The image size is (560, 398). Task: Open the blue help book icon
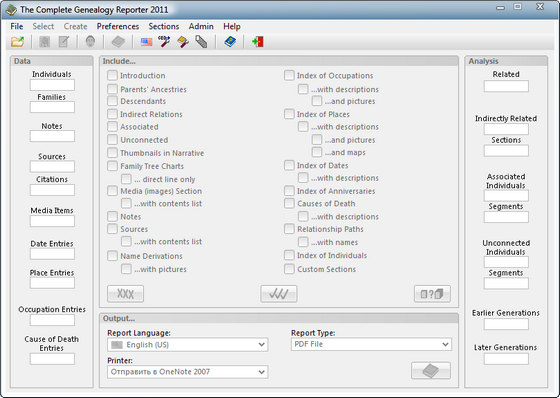click(x=230, y=42)
